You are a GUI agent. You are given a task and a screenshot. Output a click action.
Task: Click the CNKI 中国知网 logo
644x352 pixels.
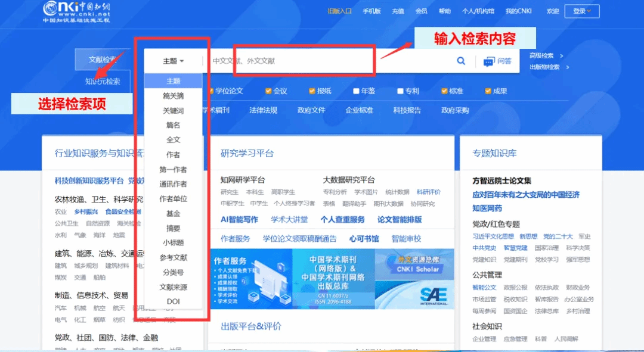76,11
